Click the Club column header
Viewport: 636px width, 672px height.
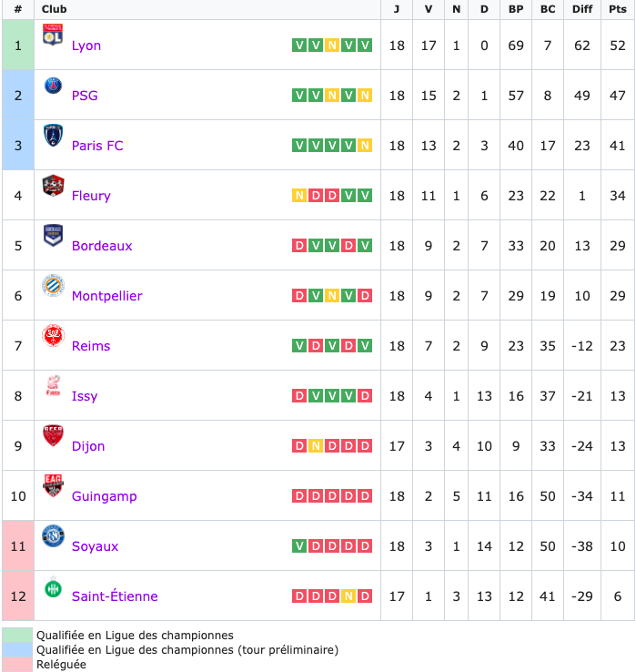54,9
